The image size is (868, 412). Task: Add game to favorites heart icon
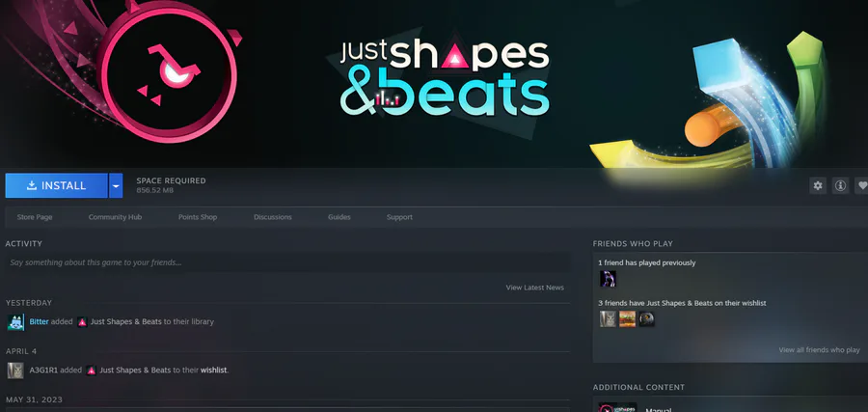tap(861, 185)
